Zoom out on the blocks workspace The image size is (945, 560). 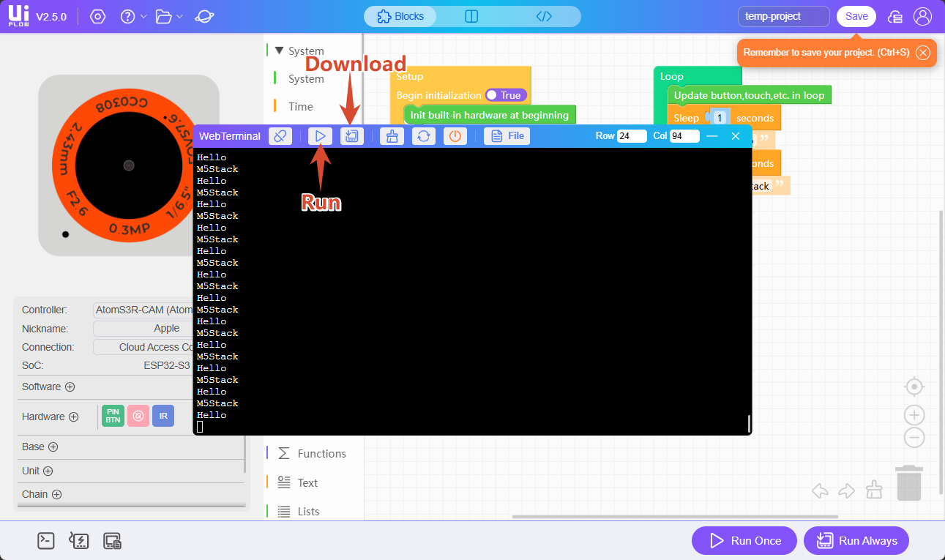pos(914,438)
